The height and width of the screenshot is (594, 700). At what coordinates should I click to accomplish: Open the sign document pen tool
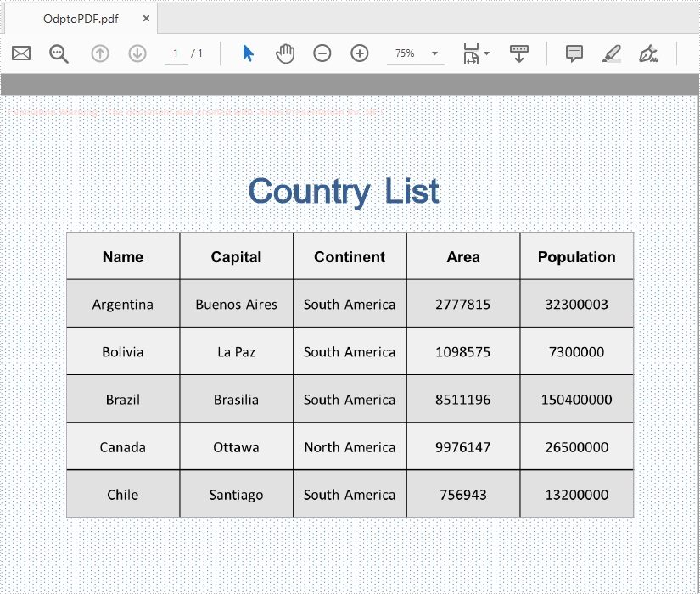point(648,53)
